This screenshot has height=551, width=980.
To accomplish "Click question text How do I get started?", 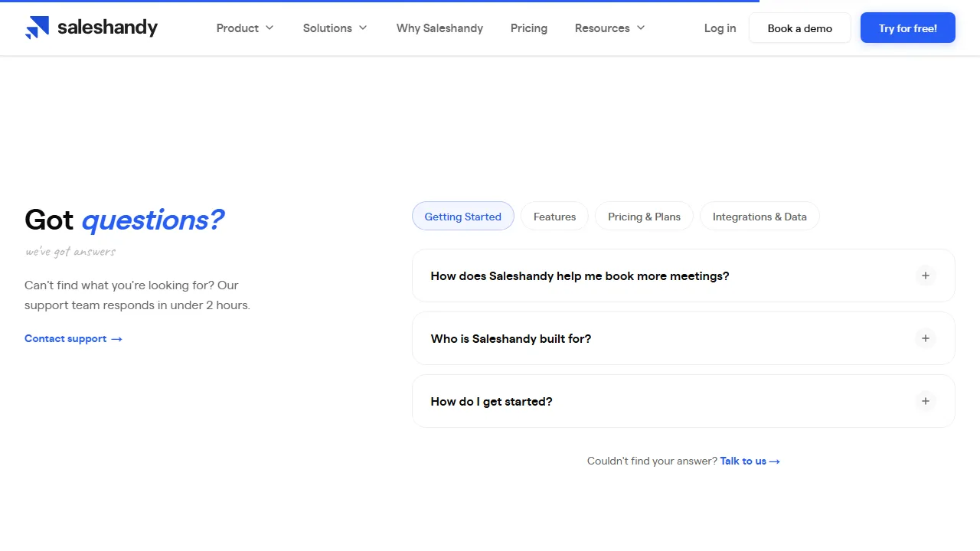I will 492,402.
